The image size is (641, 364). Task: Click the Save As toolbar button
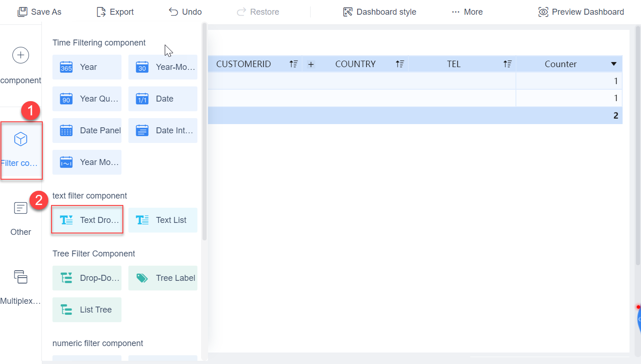(39, 12)
